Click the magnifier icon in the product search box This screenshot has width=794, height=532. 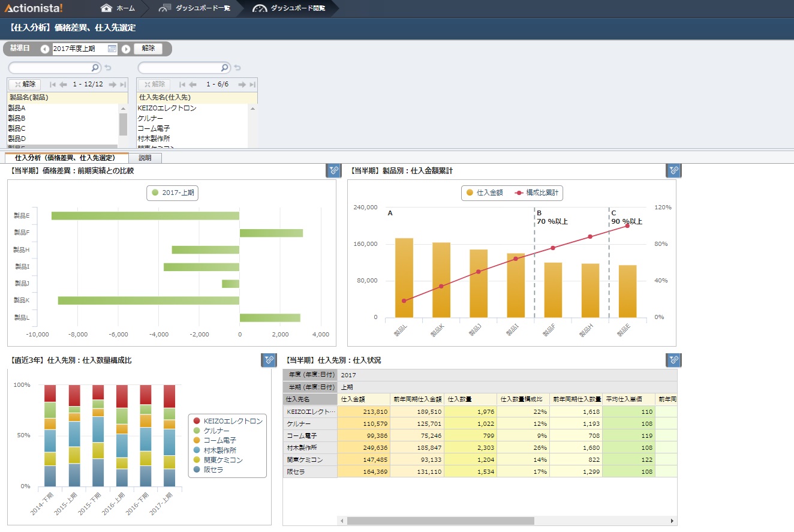click(x=95, y=68)
